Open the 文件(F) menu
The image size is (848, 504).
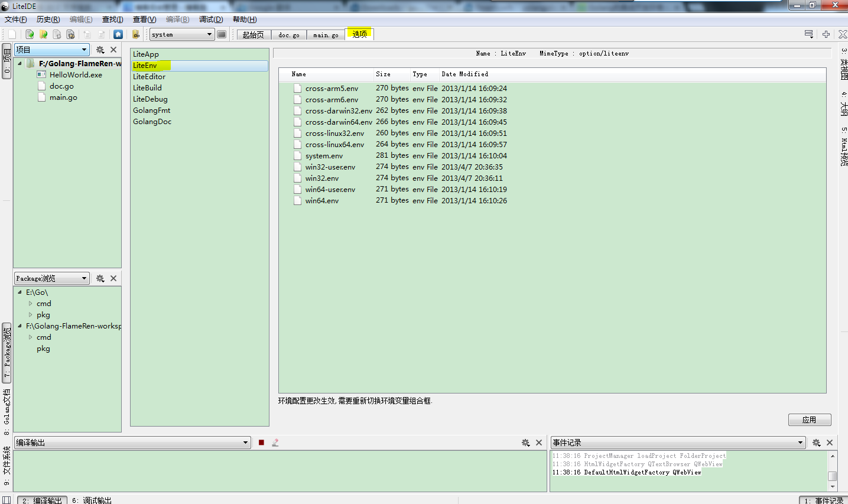coord(16,19)
